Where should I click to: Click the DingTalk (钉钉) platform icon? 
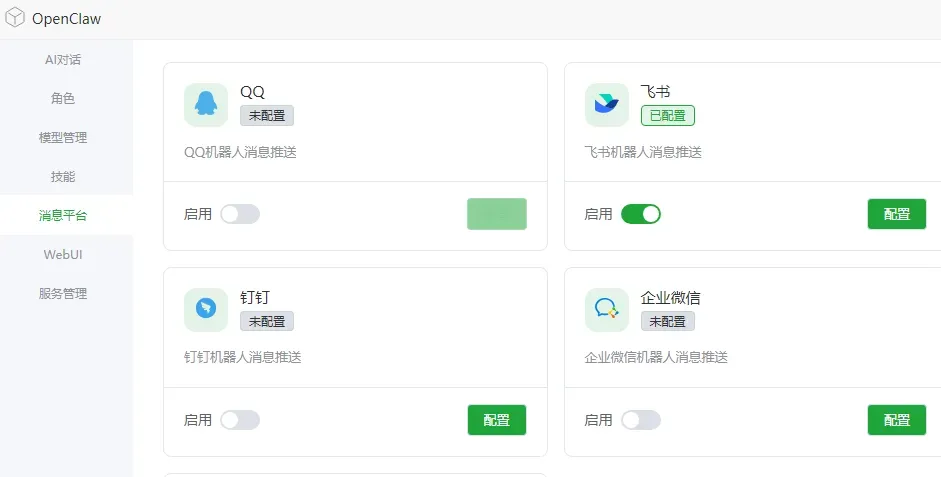coord(206,310)
